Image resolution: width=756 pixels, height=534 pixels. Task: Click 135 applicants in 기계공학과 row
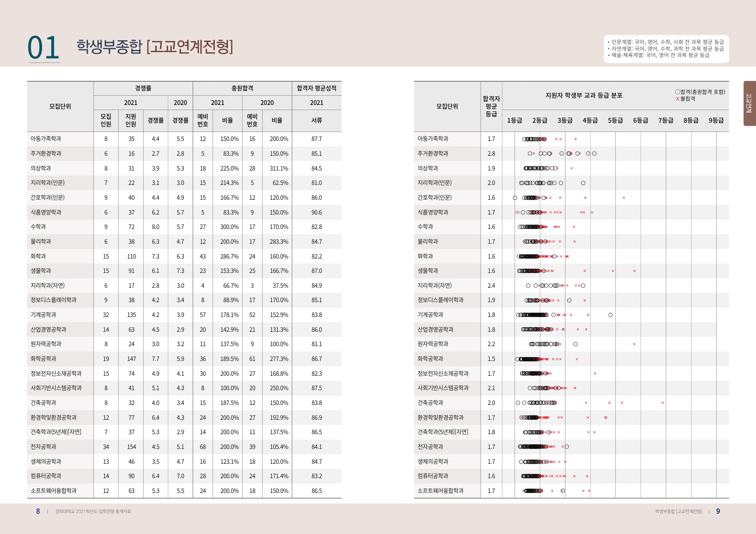click(x=131, y=315)
